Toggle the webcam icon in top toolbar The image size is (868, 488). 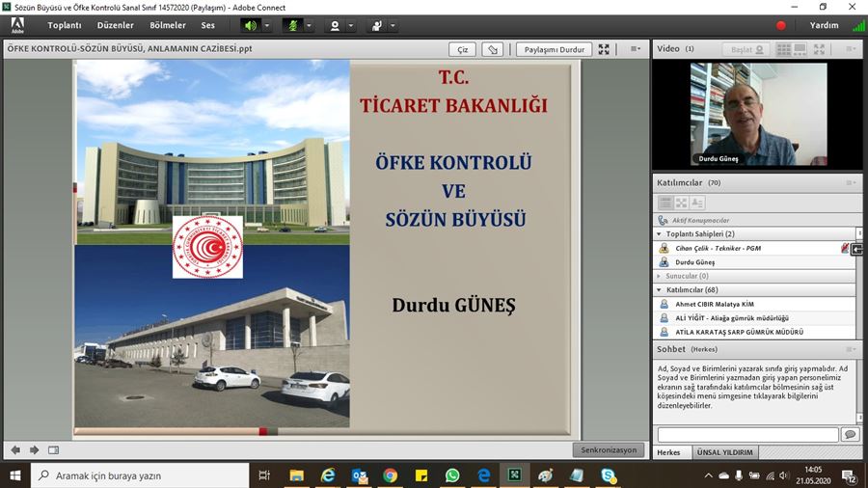pos(335,25)
